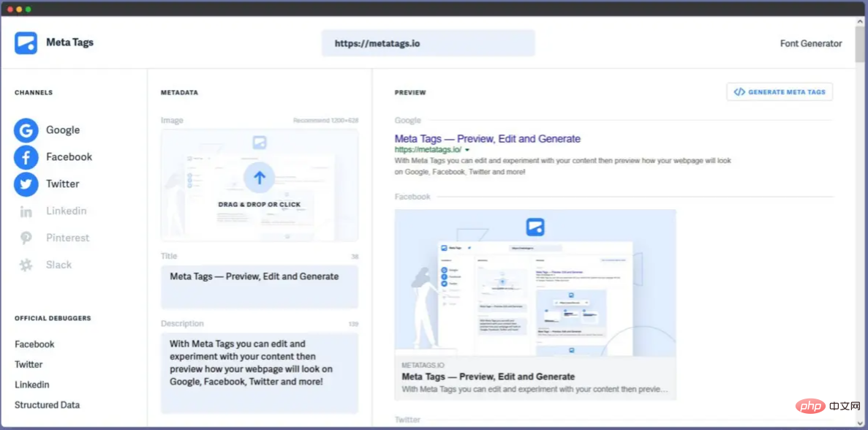868x430 pixels.
Task: Click the Google preview description snippet
Action: coord(563,166)
